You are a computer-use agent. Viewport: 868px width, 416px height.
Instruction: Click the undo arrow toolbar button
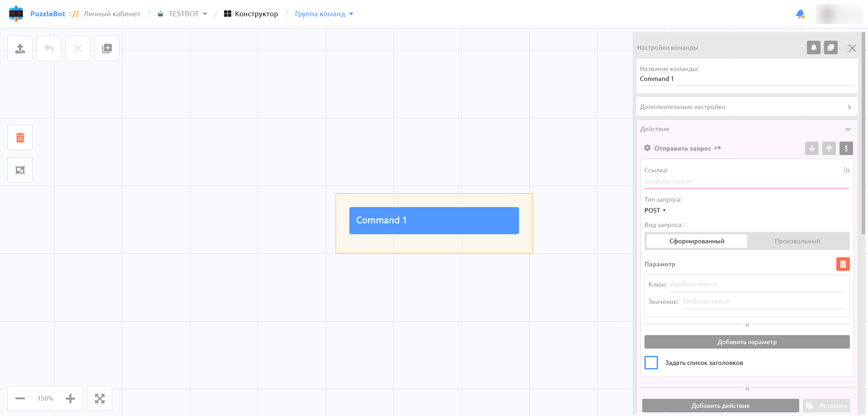click(x=49, y=48)
